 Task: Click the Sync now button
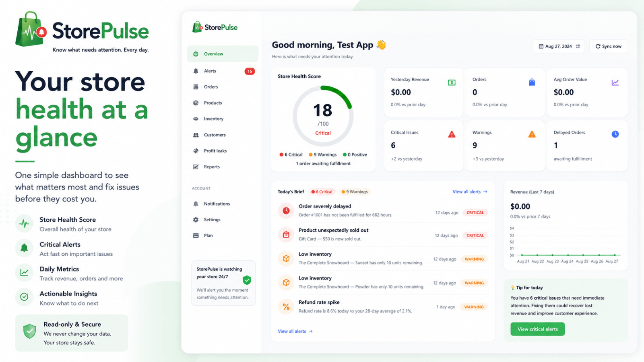point(608,46)
